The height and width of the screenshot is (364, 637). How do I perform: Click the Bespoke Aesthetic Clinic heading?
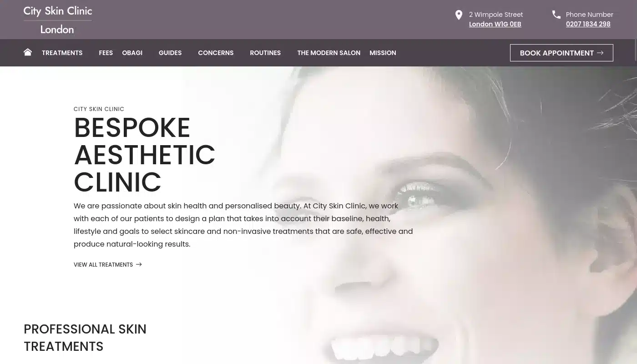144,155
